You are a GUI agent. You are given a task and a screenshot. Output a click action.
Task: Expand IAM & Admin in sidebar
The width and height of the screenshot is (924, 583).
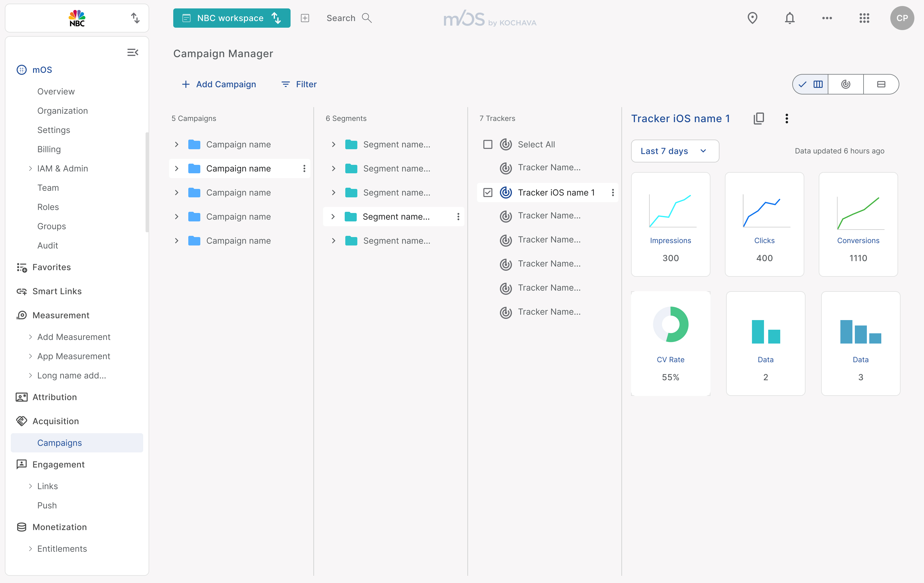[30, 168]
